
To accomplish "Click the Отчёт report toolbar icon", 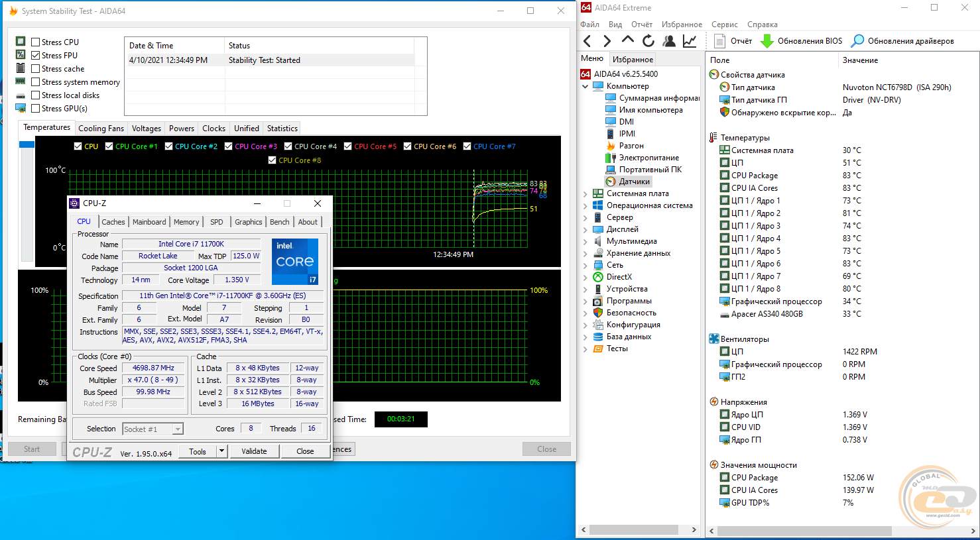I will pyautogui.click(x=719, y=41).
